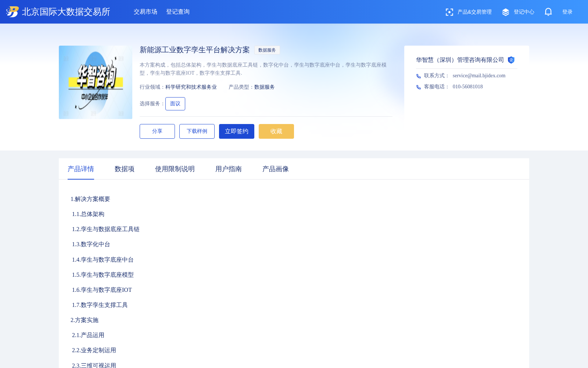Click phone number 010-56081018

pyautogui.click(x=468, y=87)
